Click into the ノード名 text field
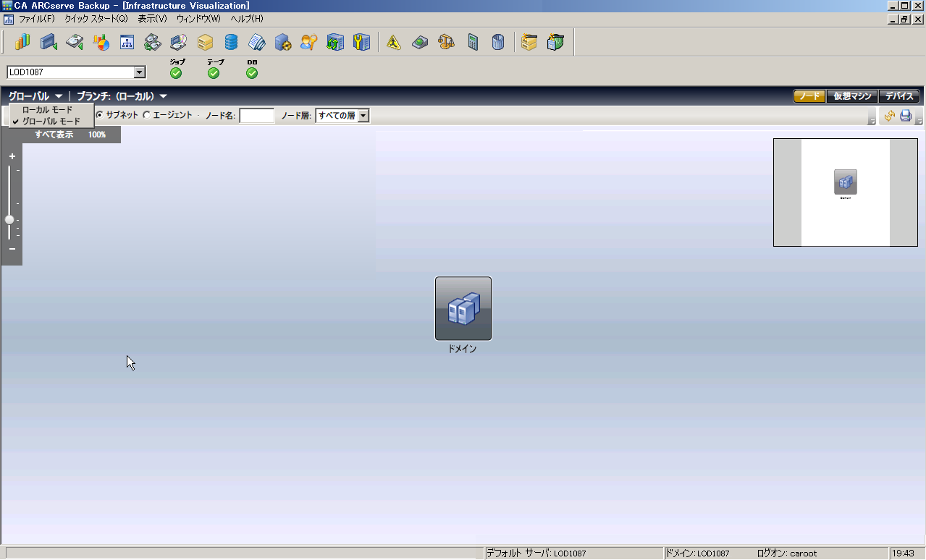Screen dimensions: 926x560 pyautogui.click(x=257, y=116)
